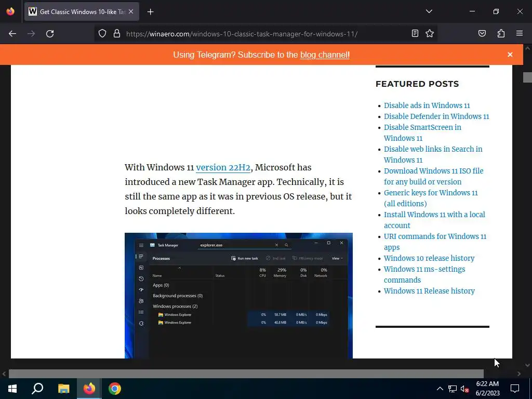Open URI commands for Windows 11 apps
532x399 pixels.
[435, 242]
